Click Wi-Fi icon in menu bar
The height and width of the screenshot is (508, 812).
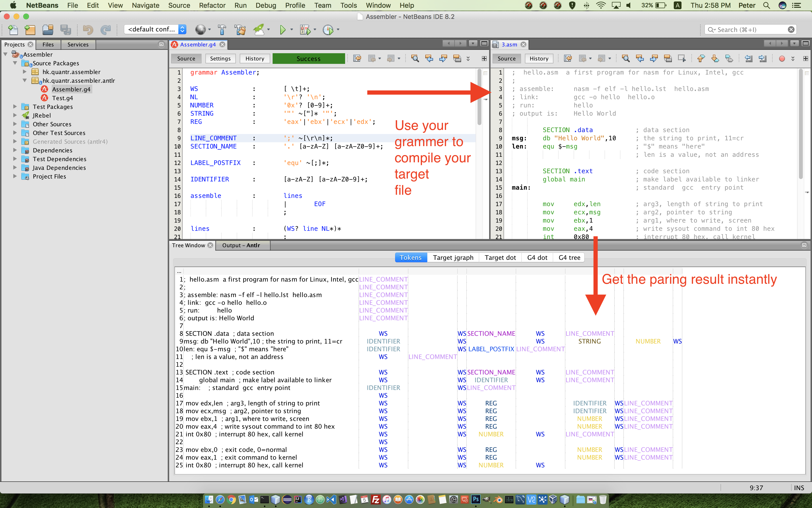(x=601, y=5)
